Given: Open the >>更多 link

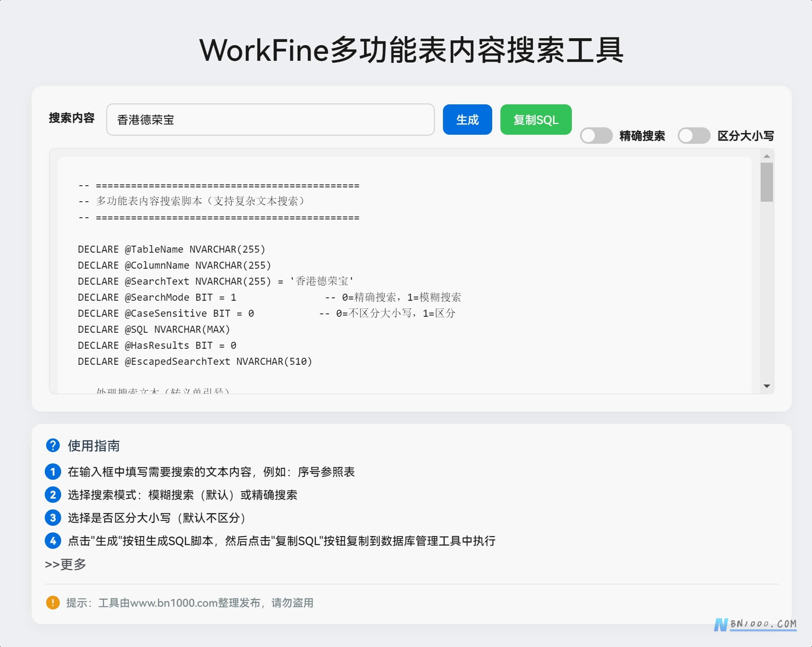Looking at the screenshot, I should (65, 564).
